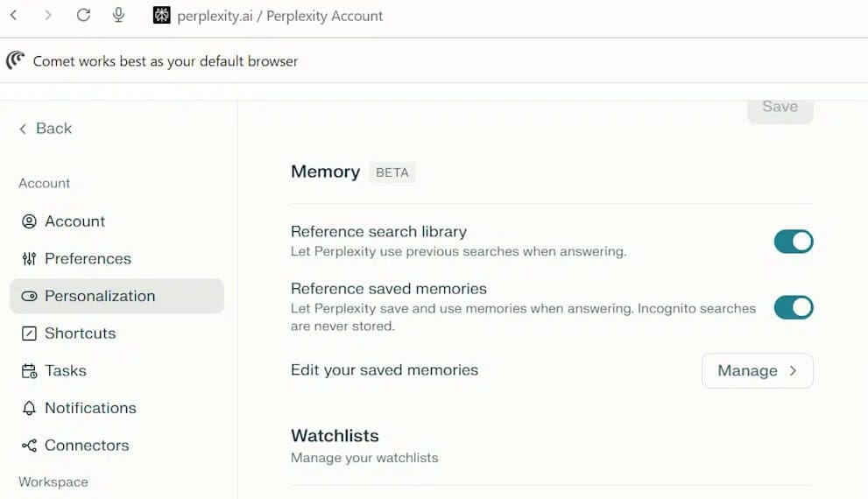
Task: Open Connectors via the nodes icon
Action: point(29,446)
